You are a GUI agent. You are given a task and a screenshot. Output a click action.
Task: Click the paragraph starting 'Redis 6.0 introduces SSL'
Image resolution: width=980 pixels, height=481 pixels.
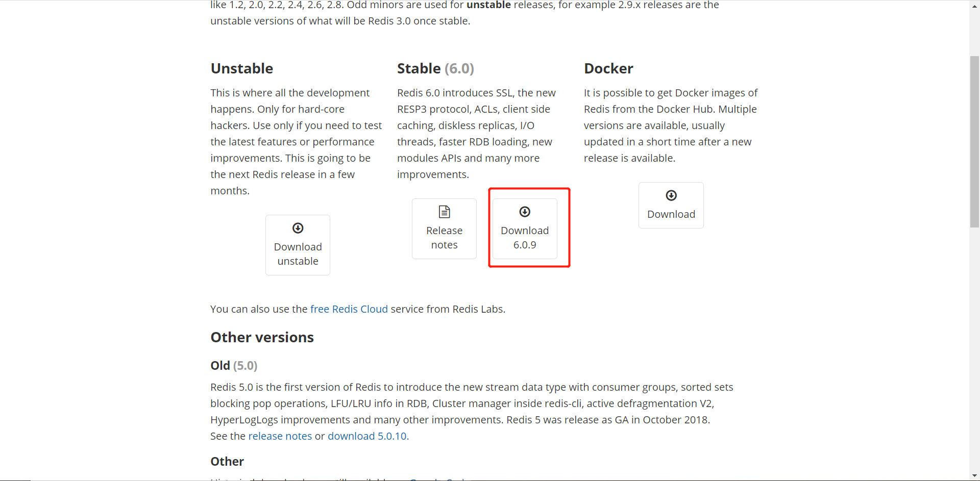(x=477, y=134)
